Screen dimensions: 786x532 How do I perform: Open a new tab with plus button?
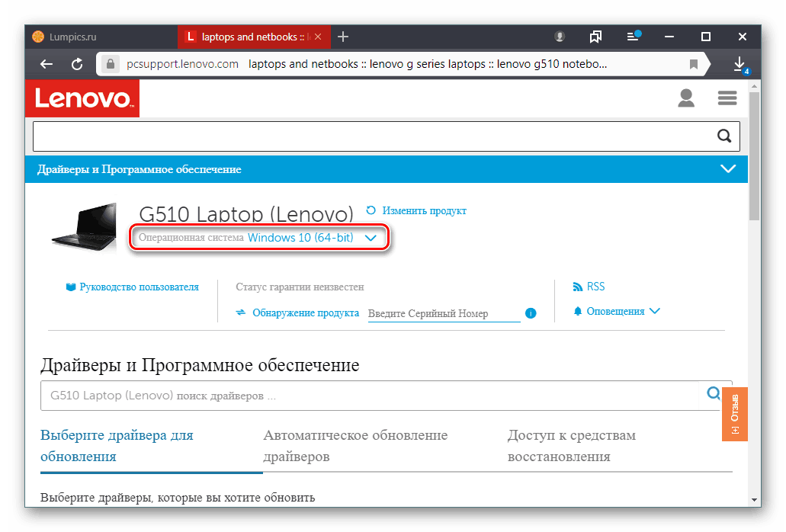tap(343, 37)
